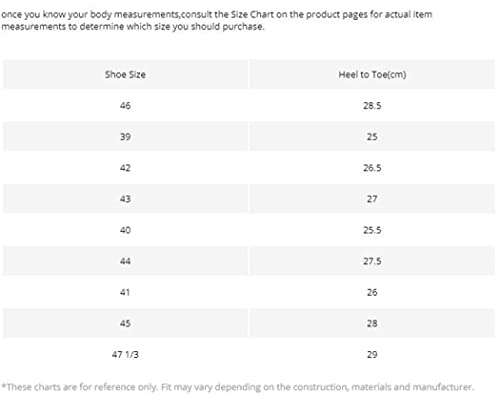Screen dimensions: 500x396
Task: Click the Shoe Size column header
Action: [x=125, y=74]
